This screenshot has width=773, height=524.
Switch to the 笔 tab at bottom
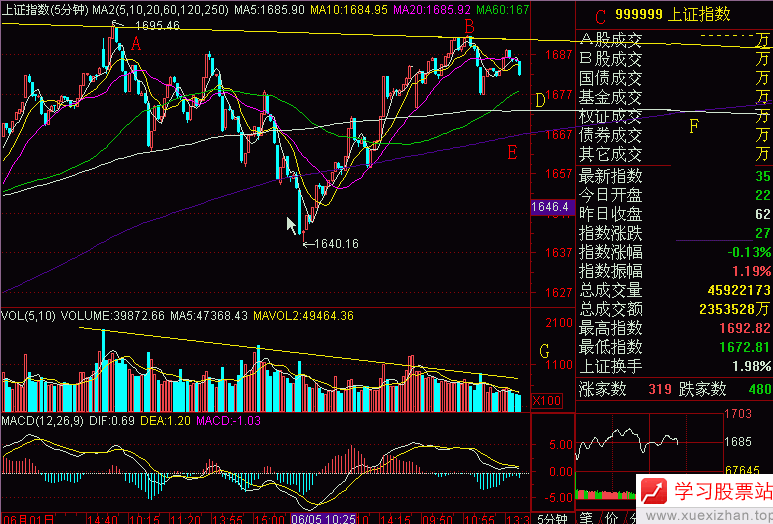tap(586, 518)
